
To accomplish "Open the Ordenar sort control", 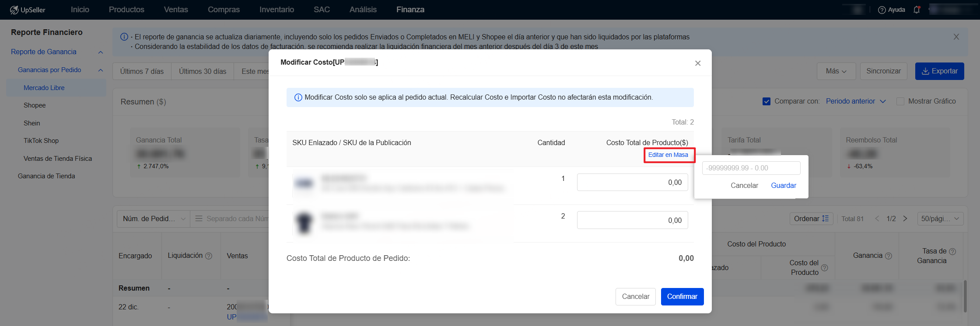I will [x=811, y=218].
